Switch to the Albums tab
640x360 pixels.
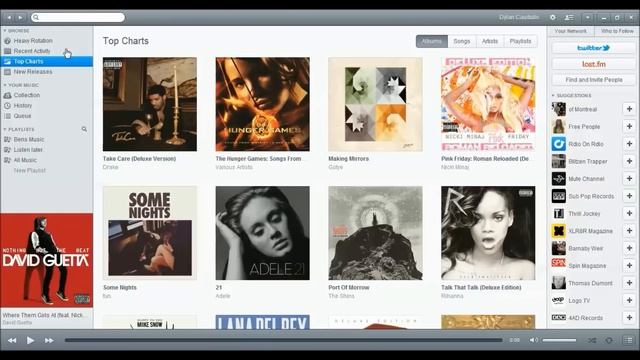(432, 41)
